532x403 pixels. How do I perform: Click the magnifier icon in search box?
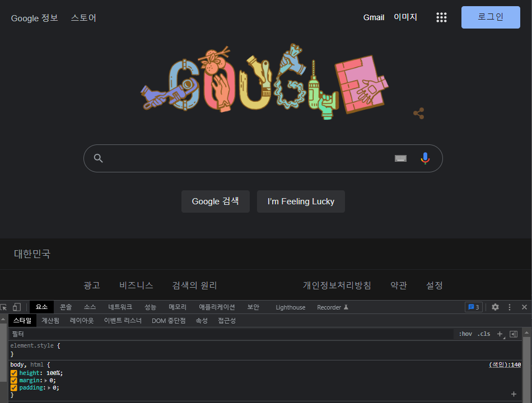tap(99, 158)
